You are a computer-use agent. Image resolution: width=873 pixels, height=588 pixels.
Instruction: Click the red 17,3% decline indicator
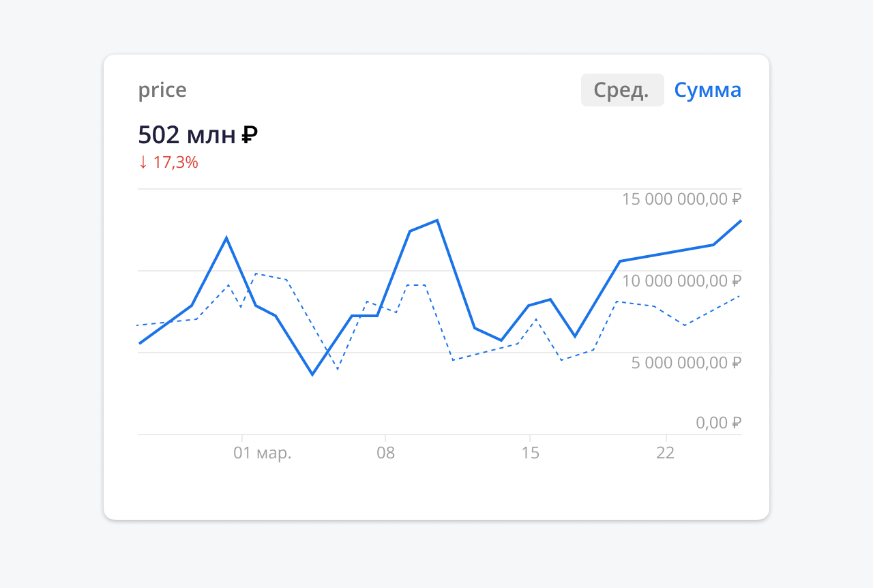tap(176, 162)
